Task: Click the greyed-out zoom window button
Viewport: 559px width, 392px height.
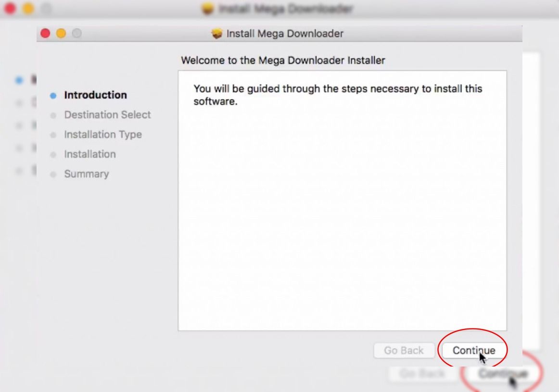Action: pos(76,34)
